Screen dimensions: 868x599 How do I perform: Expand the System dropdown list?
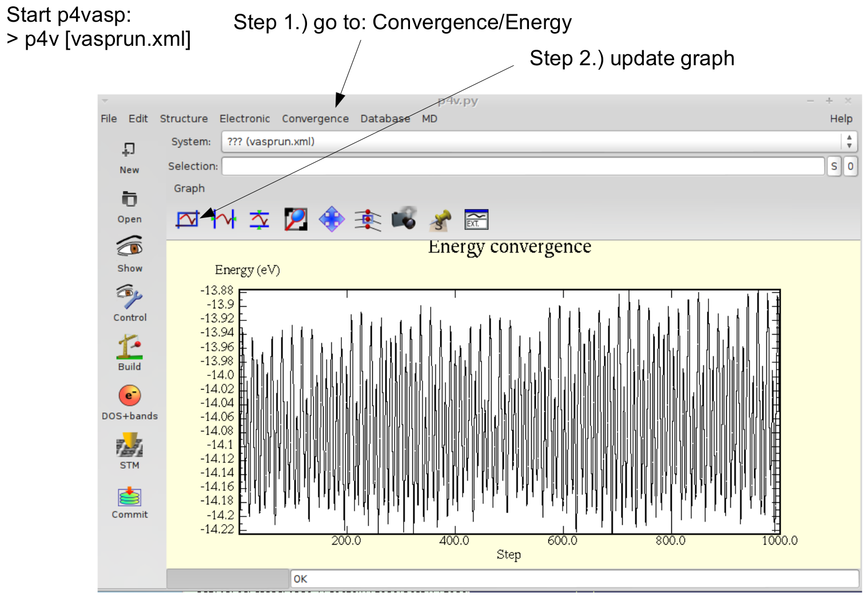pyautogui.click(x=849, y=141)
